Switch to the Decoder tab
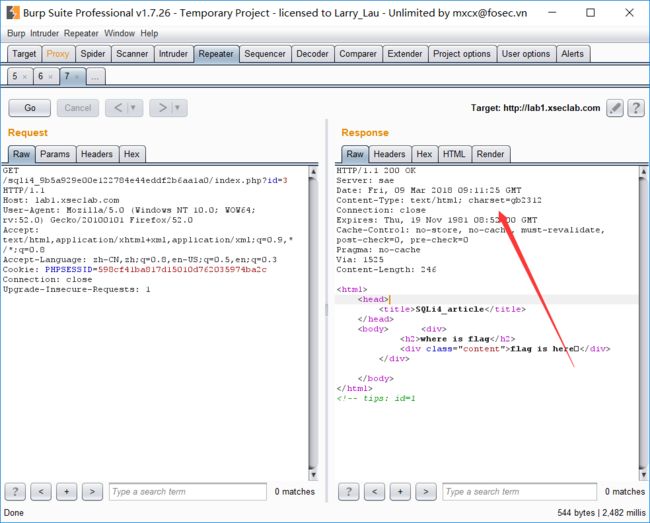Image resolution: width=650 pixels, height=523 pixels. (x=312, y=54)
